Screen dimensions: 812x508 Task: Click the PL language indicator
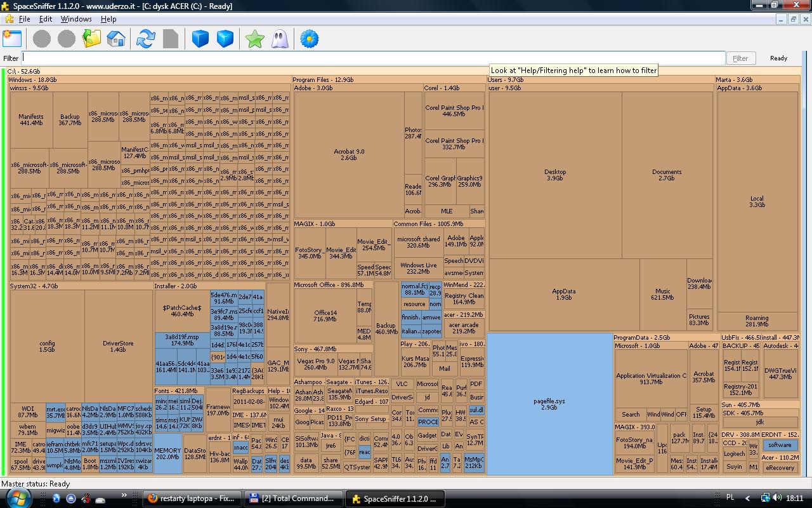point(730,498)
